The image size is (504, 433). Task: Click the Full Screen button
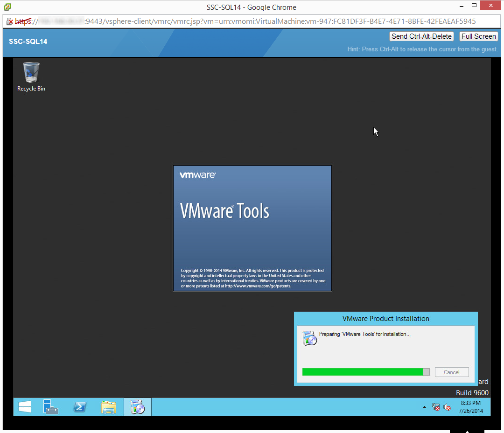(479, 36)
